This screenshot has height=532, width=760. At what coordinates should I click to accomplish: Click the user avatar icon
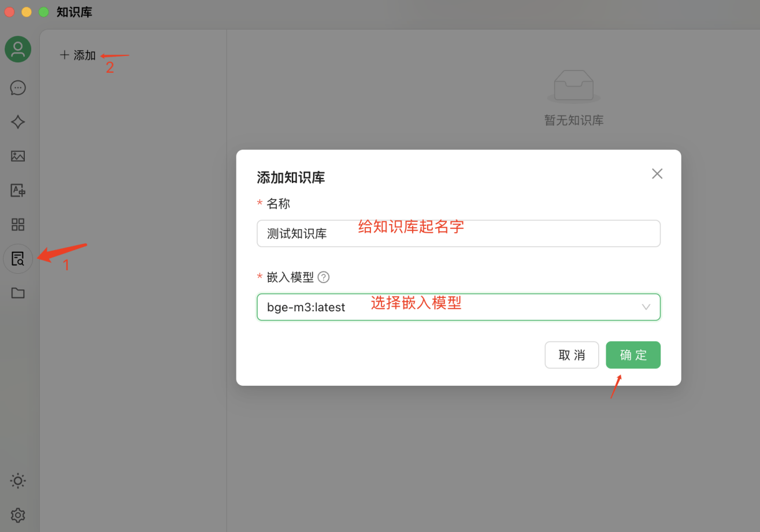[x=17, y=49]
